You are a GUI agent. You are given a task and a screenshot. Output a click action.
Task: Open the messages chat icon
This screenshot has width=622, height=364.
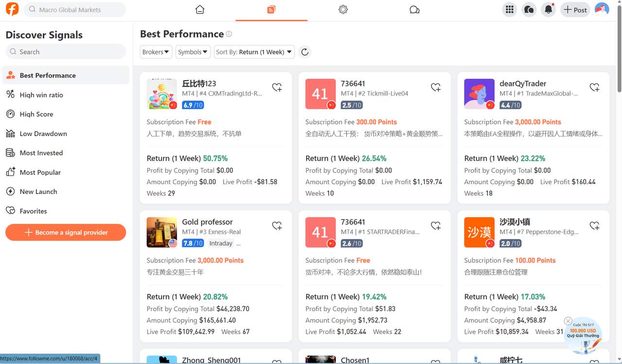529,9
